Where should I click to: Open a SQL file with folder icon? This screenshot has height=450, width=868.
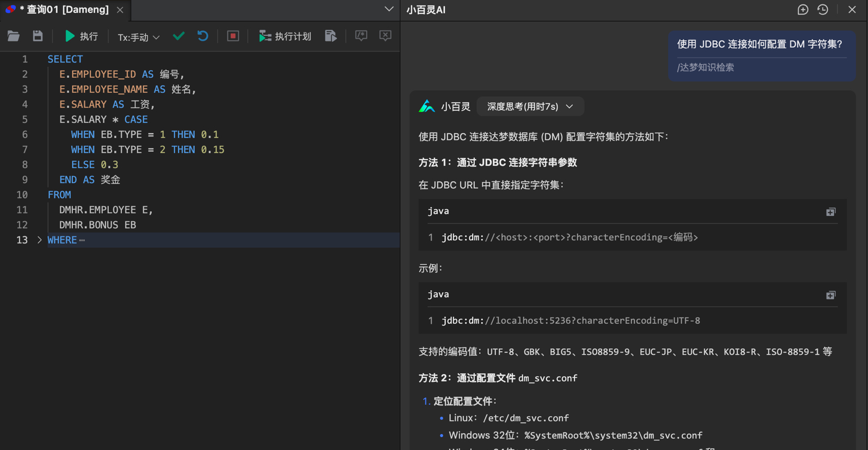[x=14, y=36]
